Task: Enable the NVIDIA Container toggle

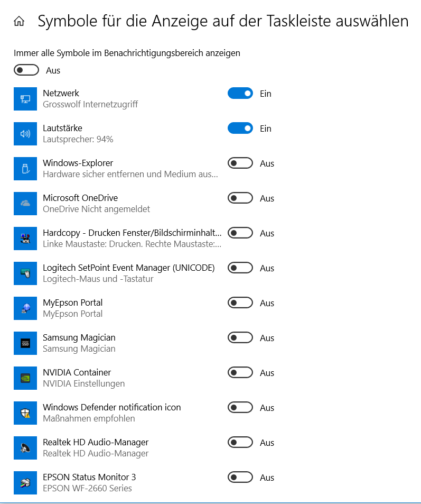Action: (x=240, y=372)
